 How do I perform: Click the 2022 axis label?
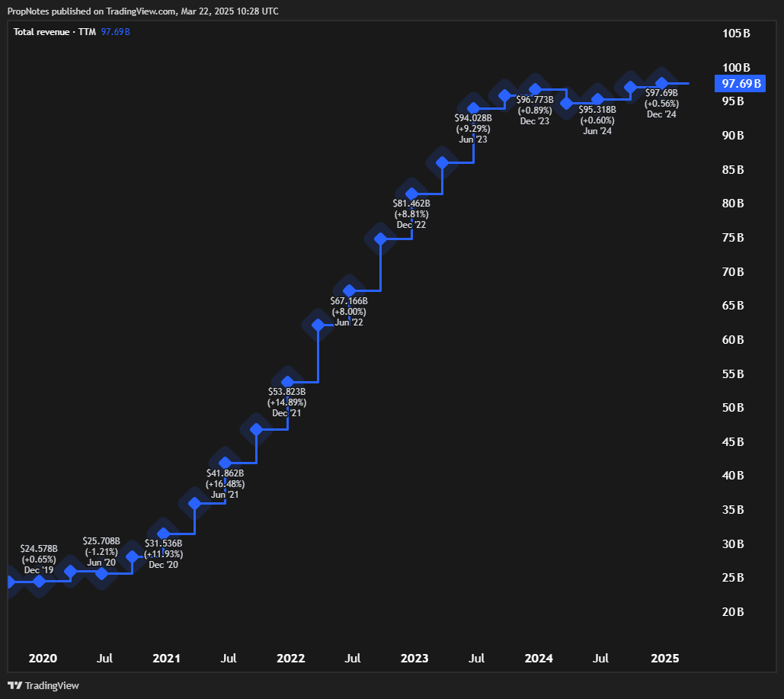click(x=290, y=658)
